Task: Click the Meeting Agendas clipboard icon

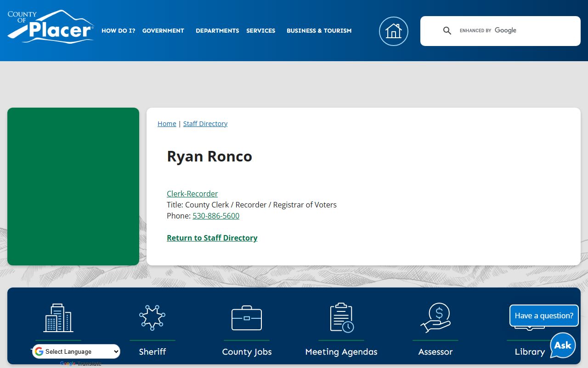Action: click(341, 318)
